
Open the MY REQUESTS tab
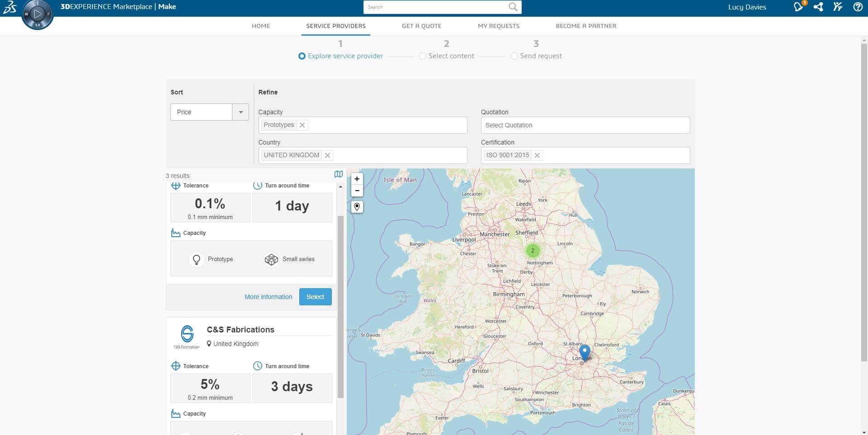point(499,26)
